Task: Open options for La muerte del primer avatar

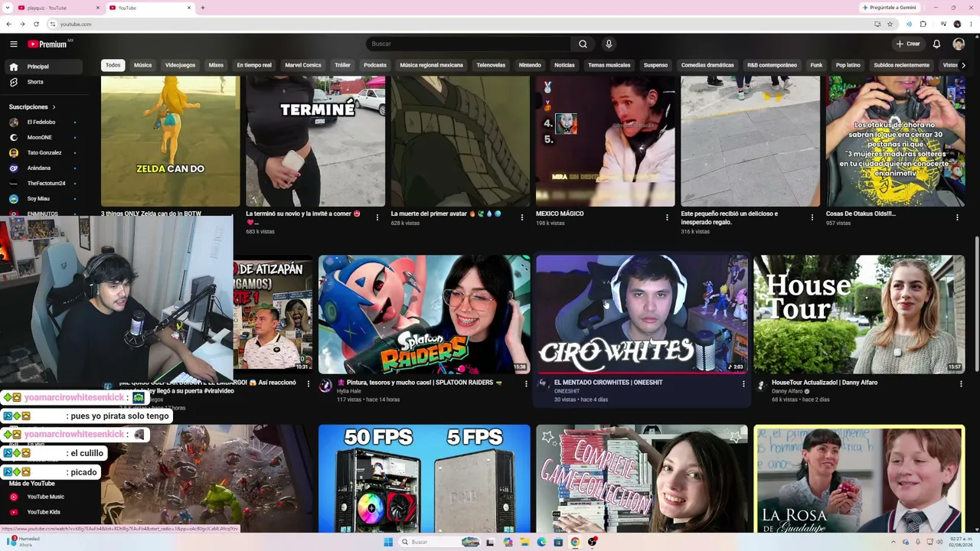Action: (x=522, y=217)
